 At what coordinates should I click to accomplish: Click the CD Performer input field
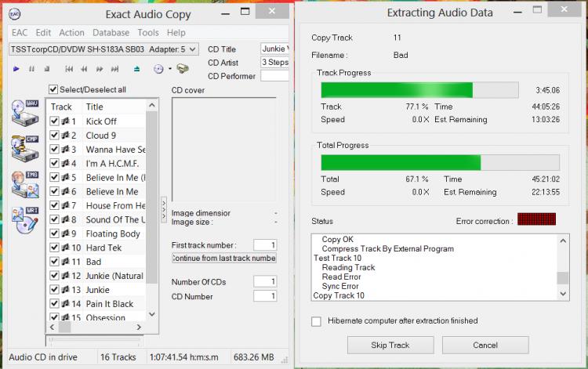point(274,76)
